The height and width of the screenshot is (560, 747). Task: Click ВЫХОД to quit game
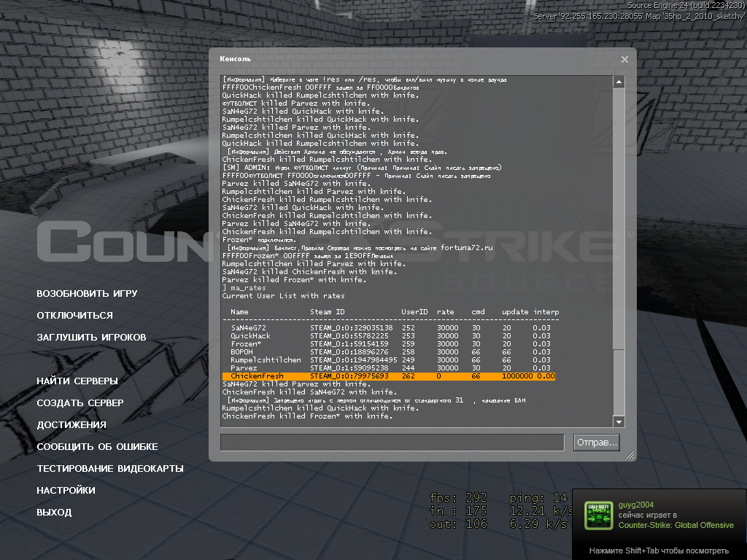pyautogui.click(x=54, y=513)
